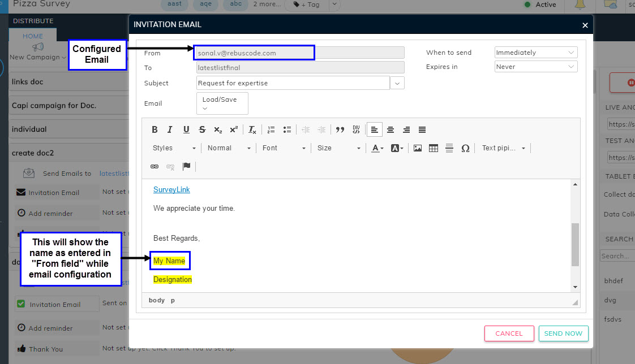Create a DIV container
Screen dimensions: 635x364
point(356,129)
